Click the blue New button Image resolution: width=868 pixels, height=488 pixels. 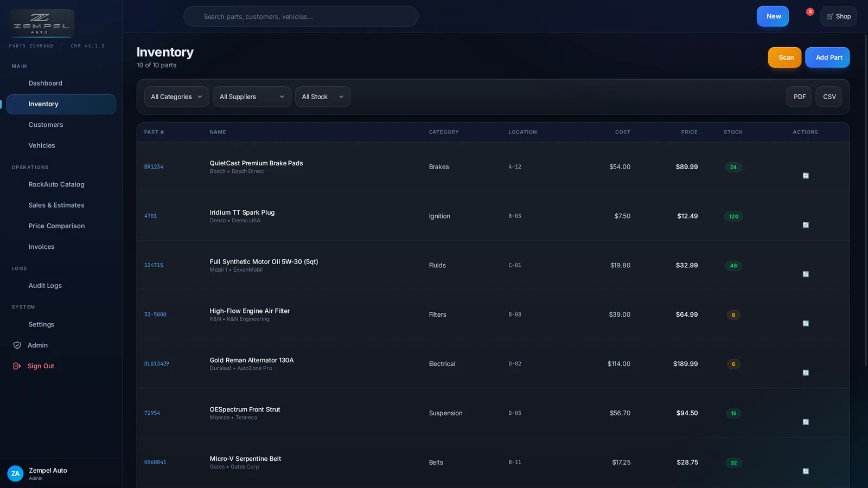(x=773, y=17)
